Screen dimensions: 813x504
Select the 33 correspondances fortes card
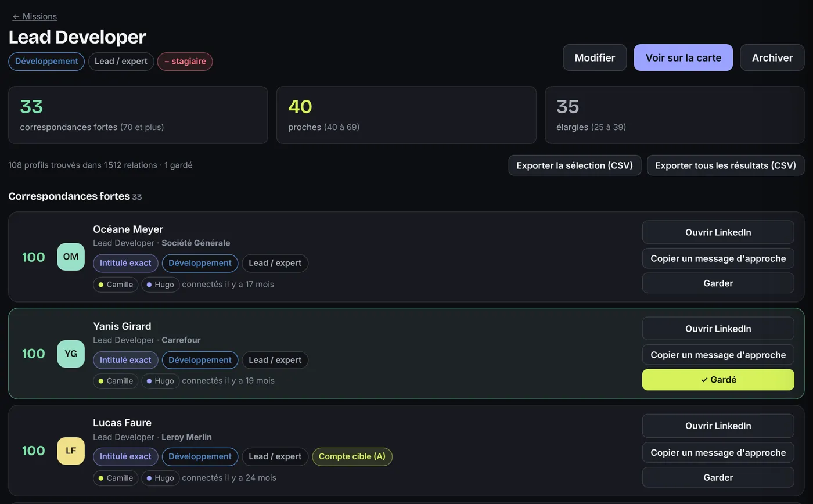point(138,115)
